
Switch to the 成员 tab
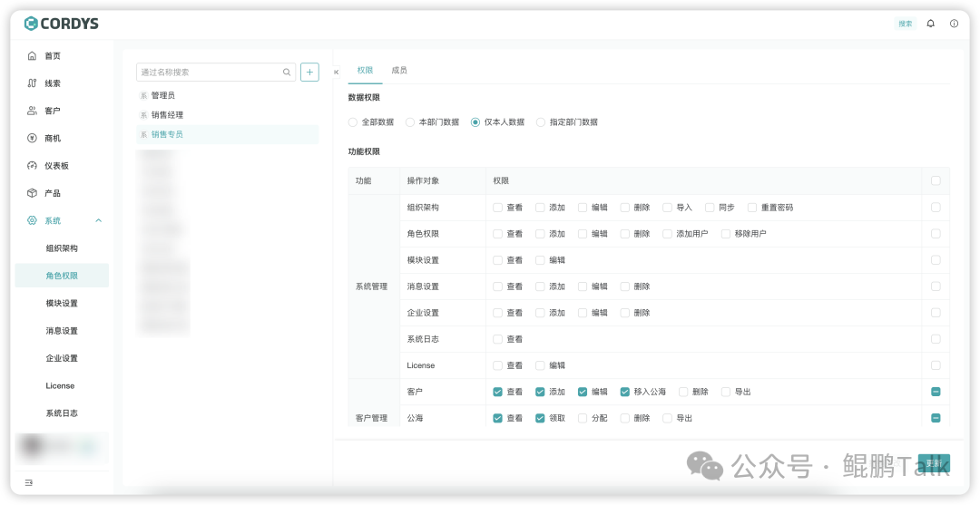399,71
